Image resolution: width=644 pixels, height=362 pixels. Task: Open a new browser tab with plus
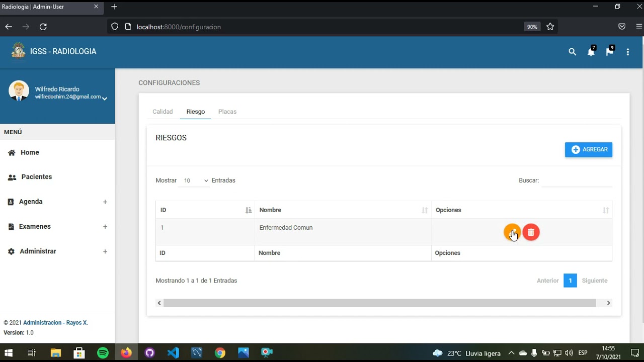pyautogui.click(x=114, y=7)
